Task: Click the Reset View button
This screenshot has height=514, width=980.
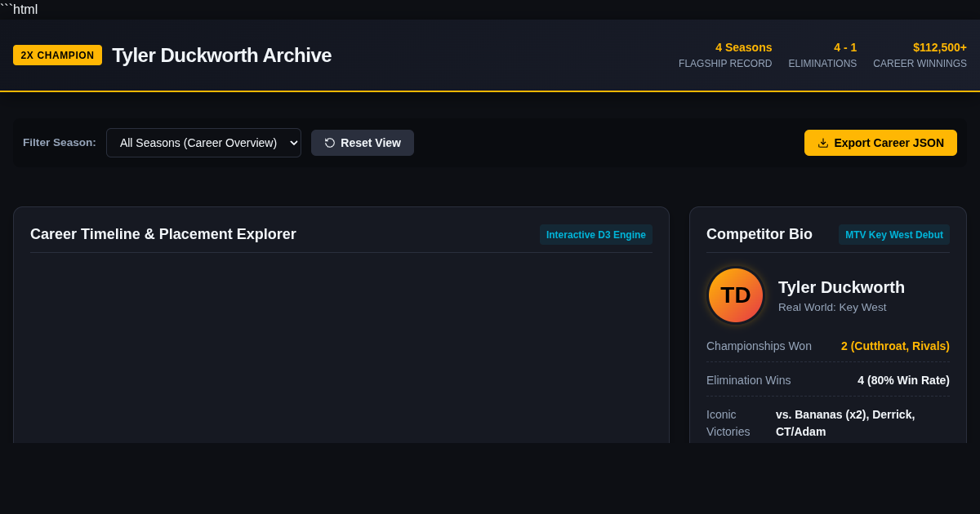Action: (363, 143)
